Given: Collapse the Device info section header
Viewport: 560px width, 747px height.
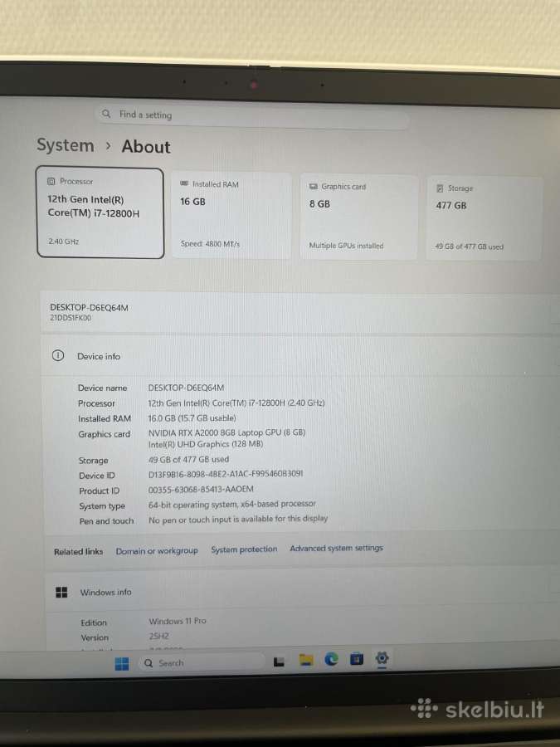Looking at the screenshot, I should click(302, 356).
